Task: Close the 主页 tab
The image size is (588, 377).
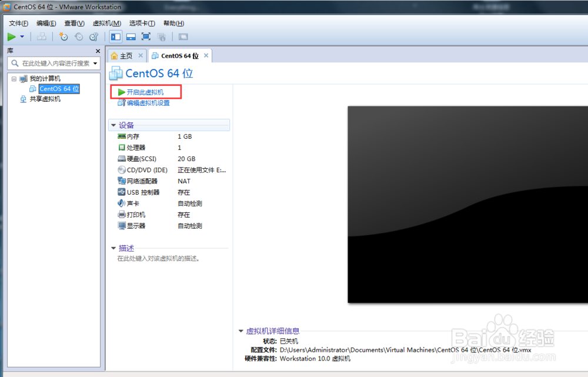Action: click(141, 55)
